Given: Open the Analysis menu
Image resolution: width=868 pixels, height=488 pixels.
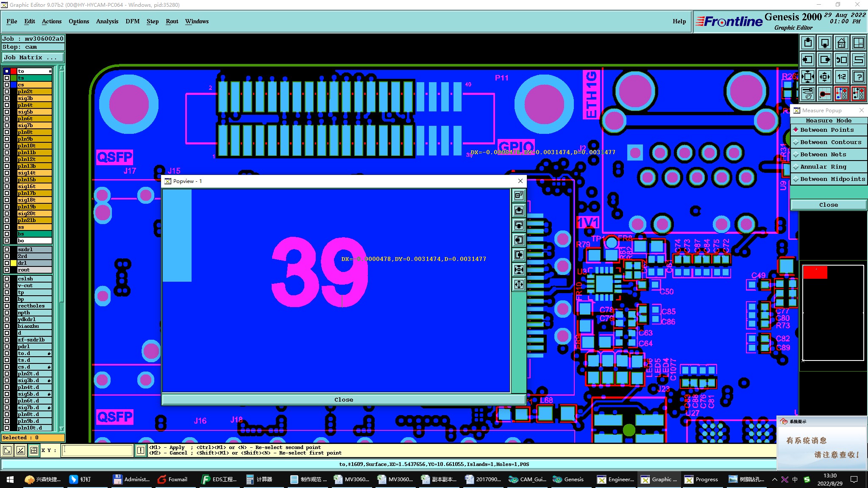Looking at the screenshot, I should click(107, 21).
